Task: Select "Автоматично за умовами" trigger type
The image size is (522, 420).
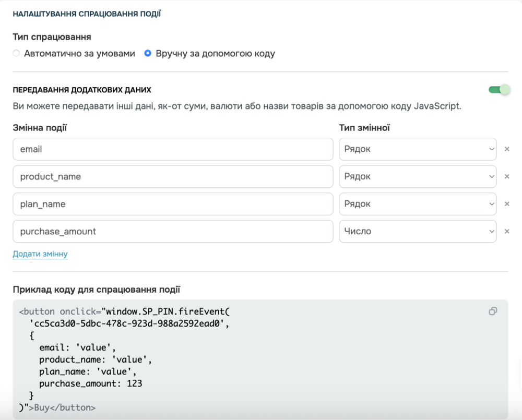Action: (16, 53)
